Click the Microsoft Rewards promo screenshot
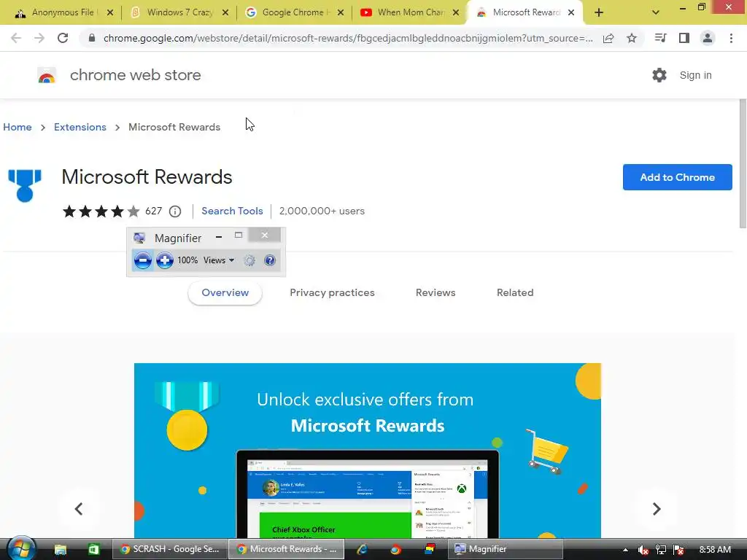Image resolution: width=747 pixels, height=560 pixels. [x=368, y=451]
